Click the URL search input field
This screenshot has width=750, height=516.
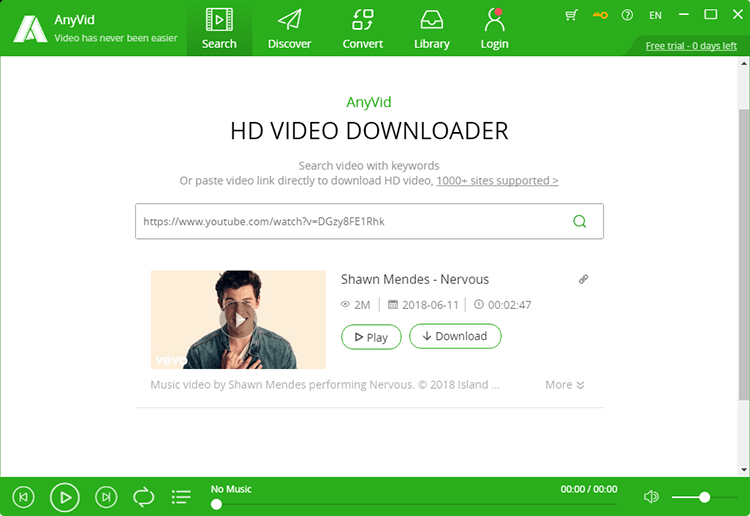pyautogui.click(x=369, y=221)
